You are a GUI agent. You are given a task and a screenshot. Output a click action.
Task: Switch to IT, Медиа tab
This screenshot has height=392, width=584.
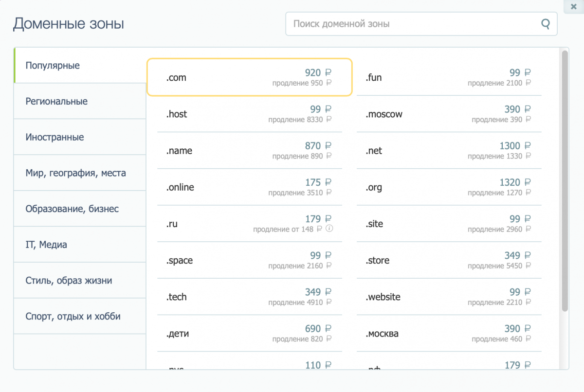click(x=80, y=245)
